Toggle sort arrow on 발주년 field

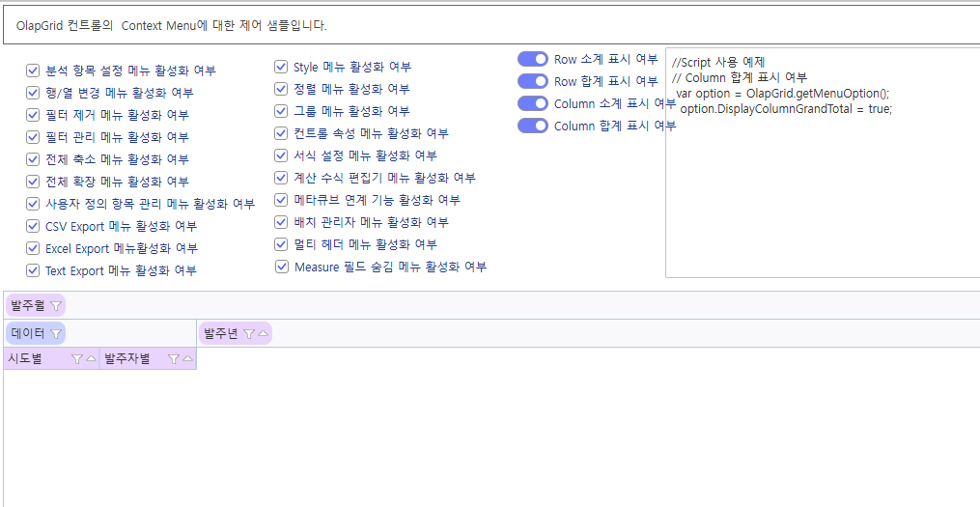[x=263, y=334]
